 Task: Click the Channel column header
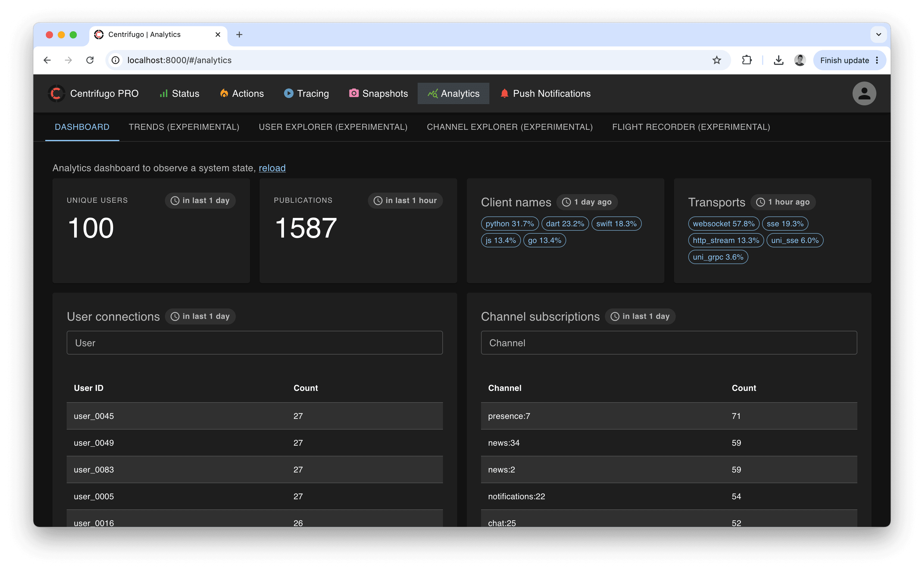tap(505, 388)
